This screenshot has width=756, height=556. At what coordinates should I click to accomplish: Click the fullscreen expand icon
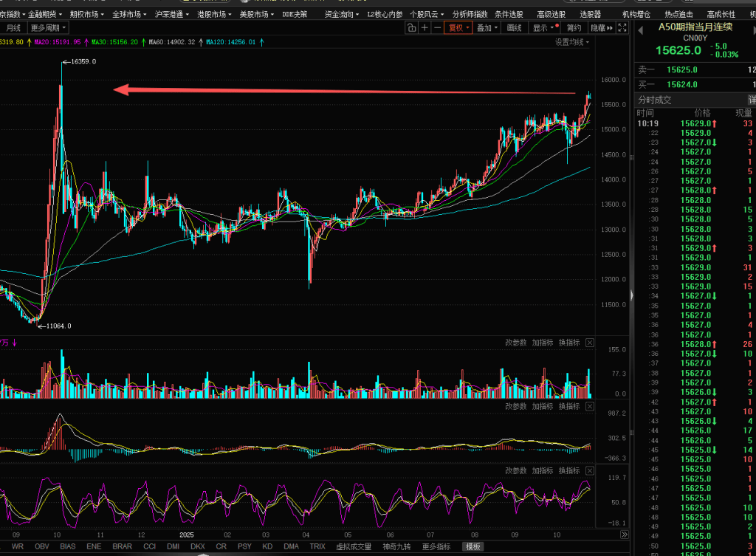pos(622,28)
